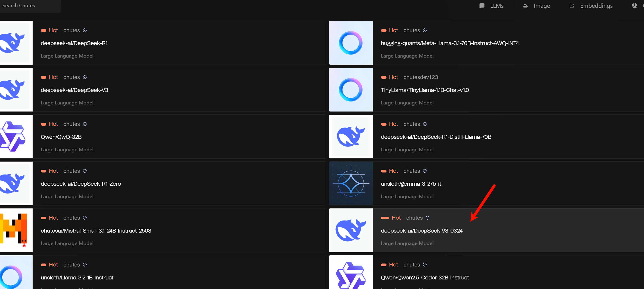644x289 pixels.
Task: Click Large Language Model under TinyLlama
Action: point(407,103)
